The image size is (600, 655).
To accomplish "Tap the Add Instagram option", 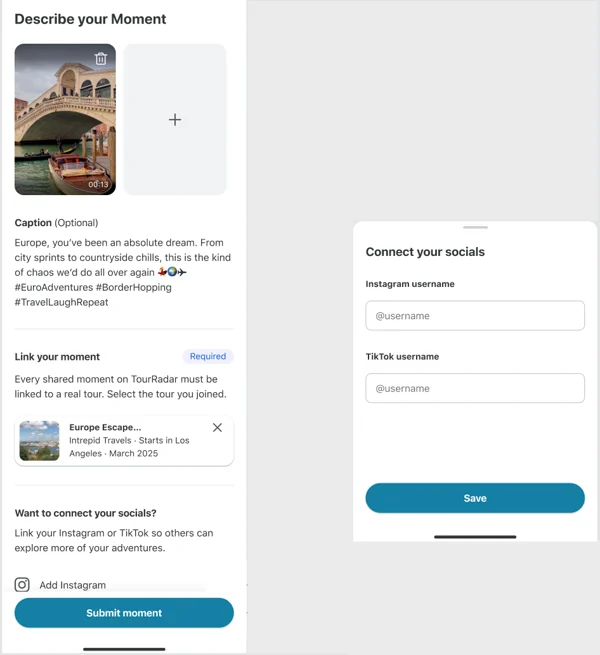I will click(x=73, y=585).
